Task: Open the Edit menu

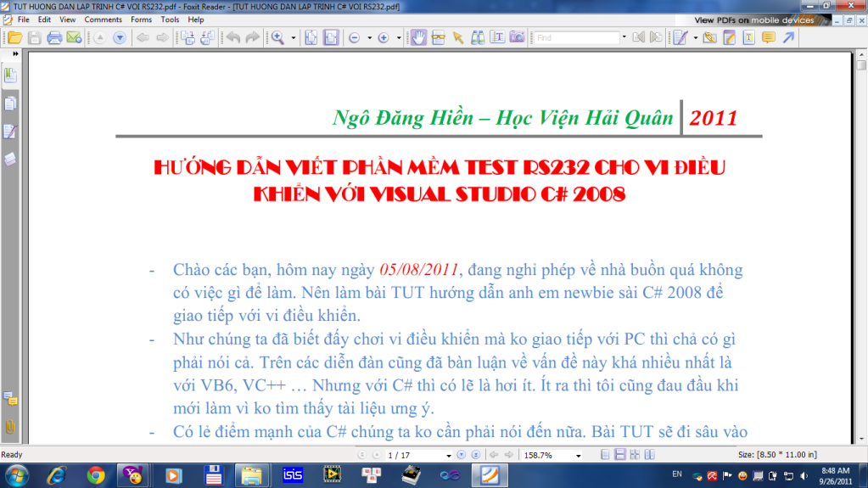Action: pos(44,20)
